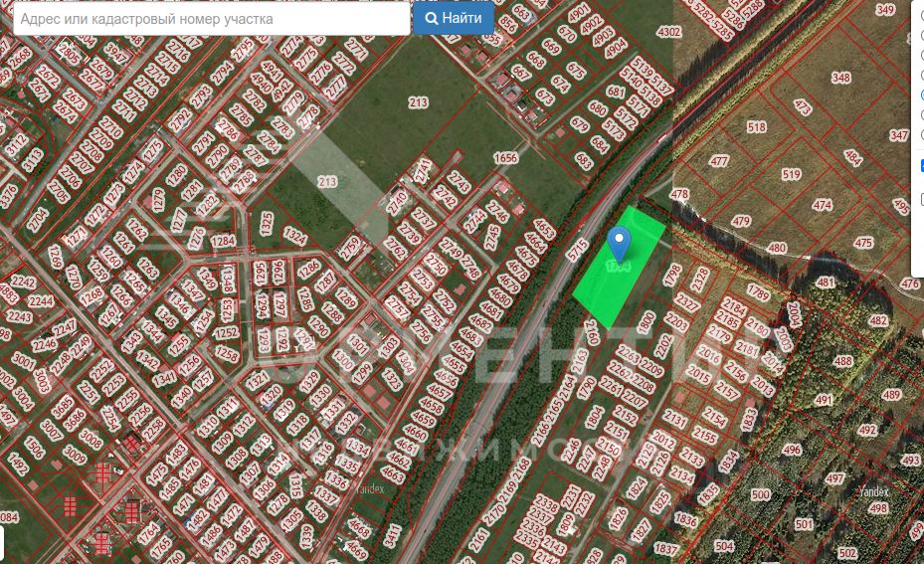Image resolution: width=924 pixels, height=564 pixels.
Task: Select parcel number 502
Action: 846,553
